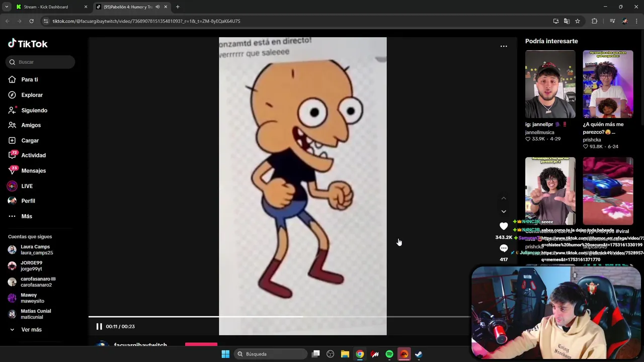Open Perfil in the sidebar
Screen dimensions: 644x362
[x=21, y=201]
